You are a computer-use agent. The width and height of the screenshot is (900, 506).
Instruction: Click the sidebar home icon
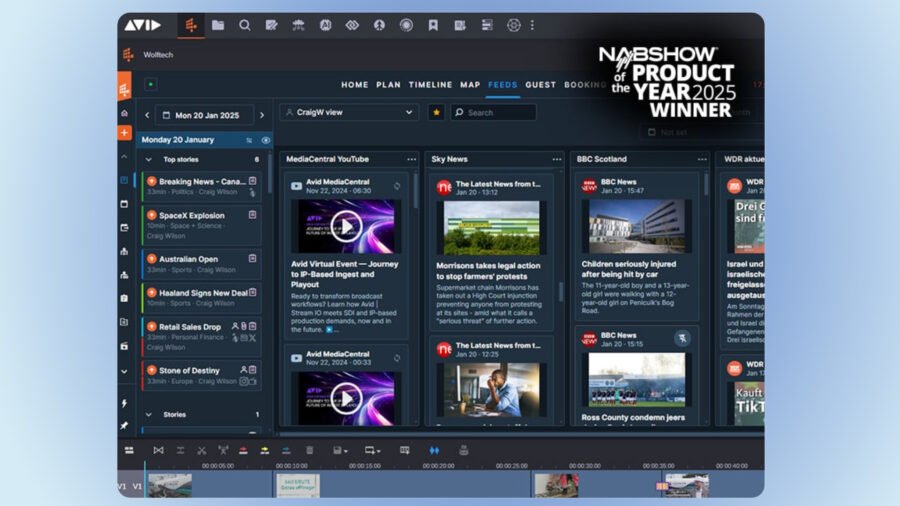click(125, 113)
